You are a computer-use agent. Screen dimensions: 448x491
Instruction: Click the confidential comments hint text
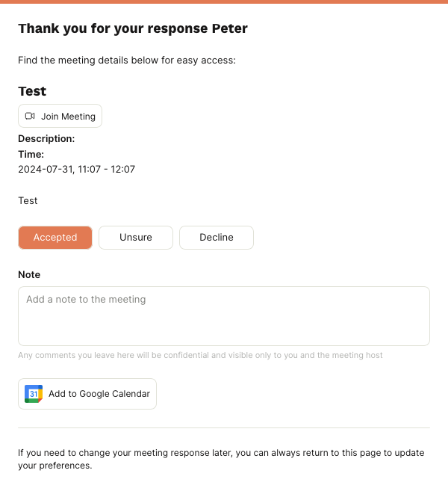tap(200, 355)
